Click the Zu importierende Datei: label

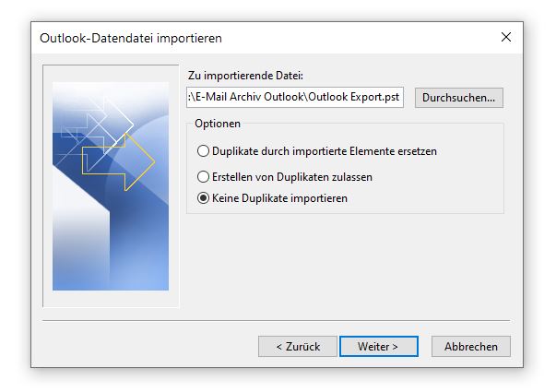[245, 76]
